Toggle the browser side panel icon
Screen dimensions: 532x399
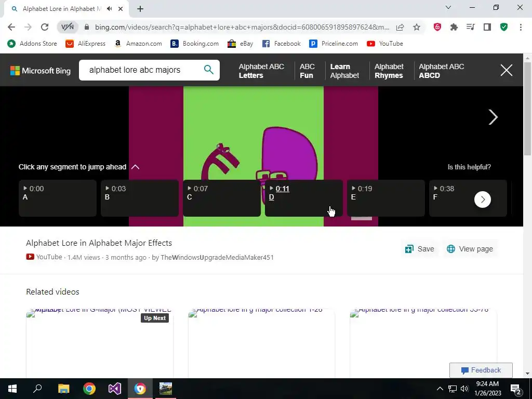coord(487,27)
